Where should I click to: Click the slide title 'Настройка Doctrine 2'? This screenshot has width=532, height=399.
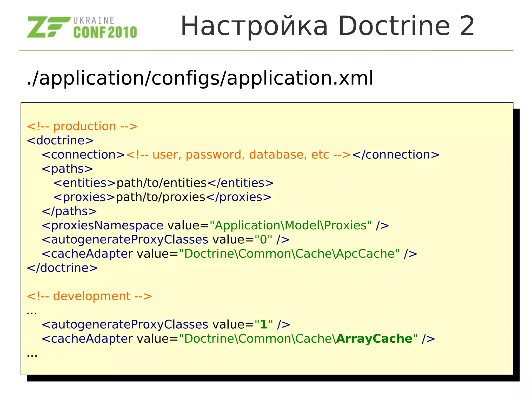[x=328, y=26]
